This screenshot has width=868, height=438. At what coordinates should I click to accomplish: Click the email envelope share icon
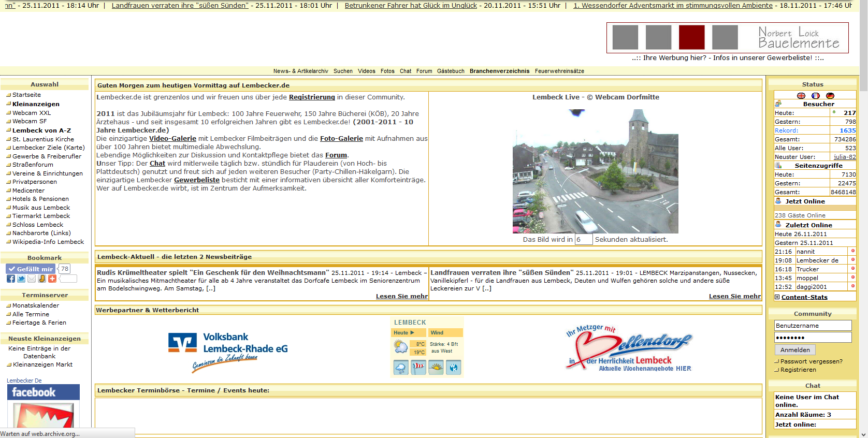pos(32,279)
